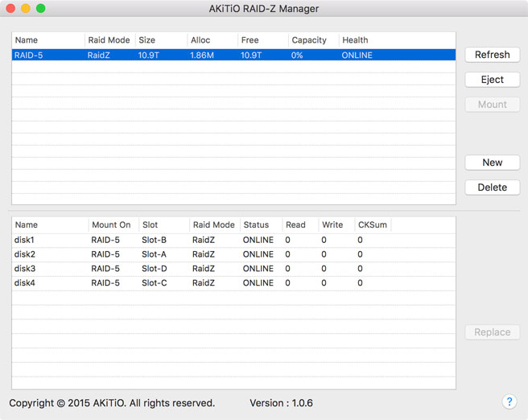Image resolution: width=528 pixels, height=420 pixels.
Task: Sort volumes by Size column header
Action: pyautogui.click(x=160, y=40)
